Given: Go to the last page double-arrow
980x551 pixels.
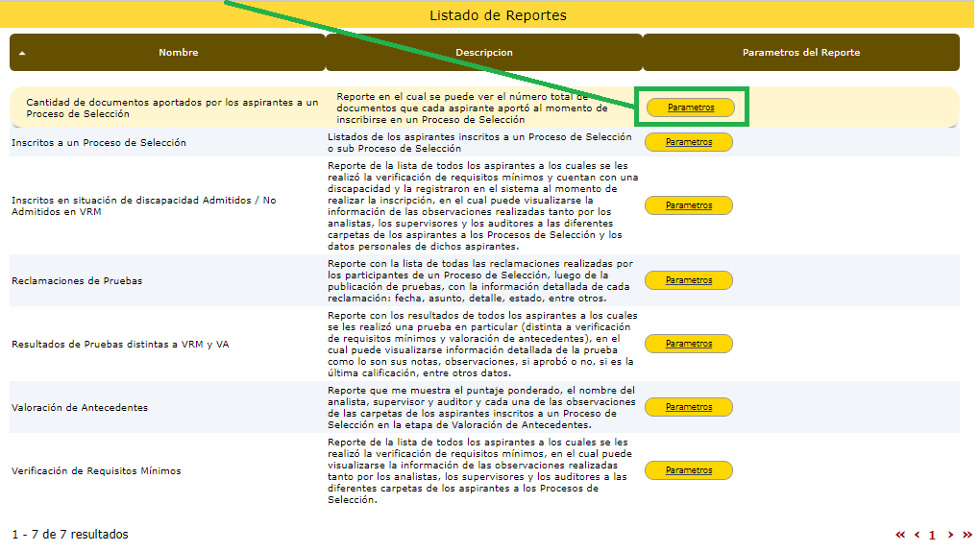Looking at the screenshot, I should [x=968, y=535].
